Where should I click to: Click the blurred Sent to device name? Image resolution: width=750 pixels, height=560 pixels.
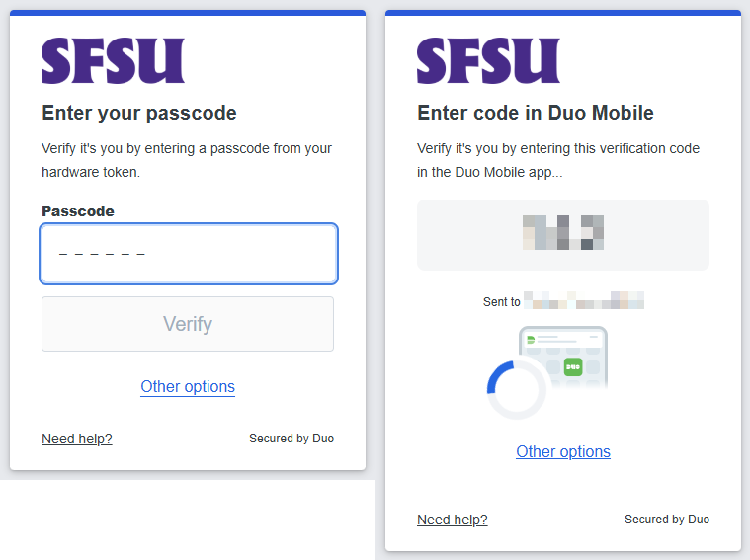pyautogui.click(x=584, y=301)
